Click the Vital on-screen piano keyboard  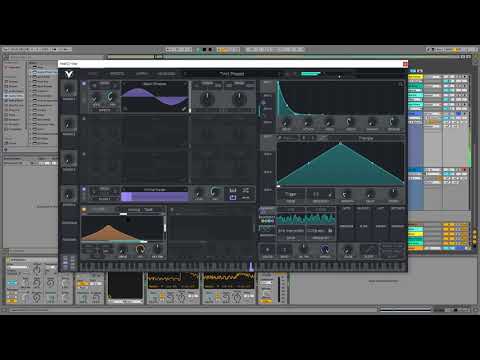pos(243,266)
